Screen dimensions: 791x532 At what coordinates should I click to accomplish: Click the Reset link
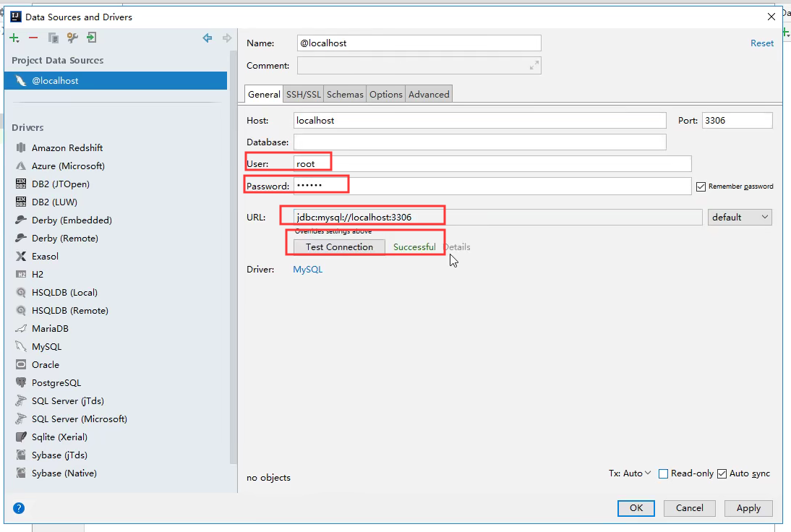[762, 43]
